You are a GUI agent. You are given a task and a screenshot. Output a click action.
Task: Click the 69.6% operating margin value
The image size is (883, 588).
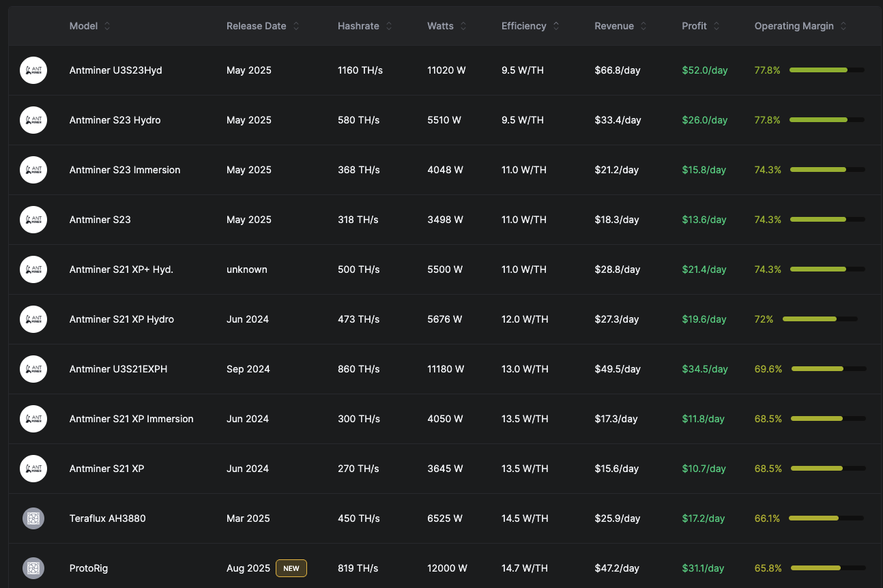[x=768, y=369]
